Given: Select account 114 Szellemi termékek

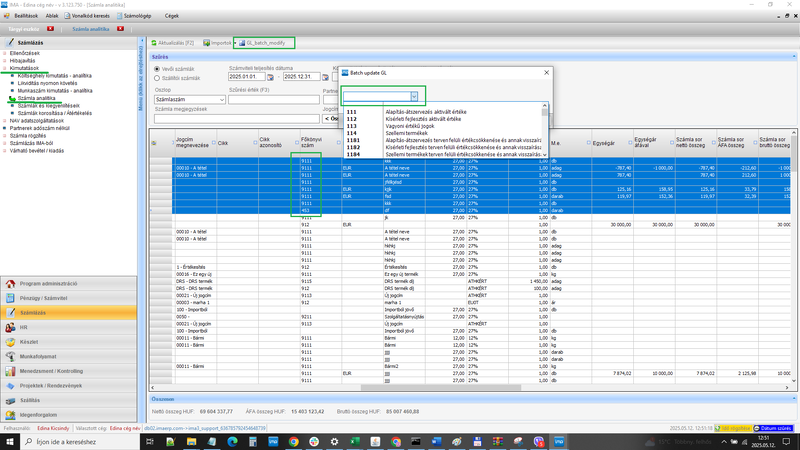Looking at the screenshot, I should [x=443, y=133].
